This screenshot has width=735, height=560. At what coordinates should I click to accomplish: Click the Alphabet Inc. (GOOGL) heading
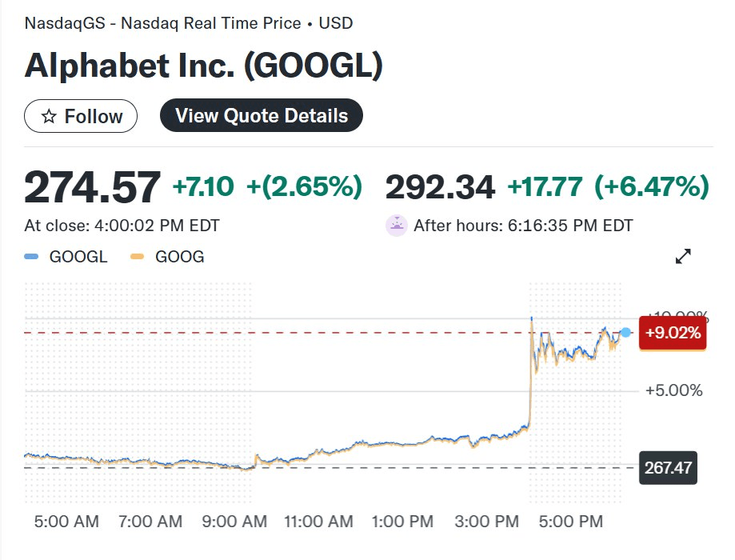[204, 66]
